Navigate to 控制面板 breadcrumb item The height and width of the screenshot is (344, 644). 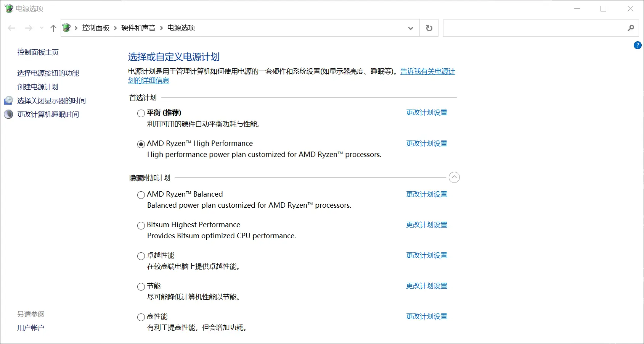pyautogui.click(x=95, y=28)
